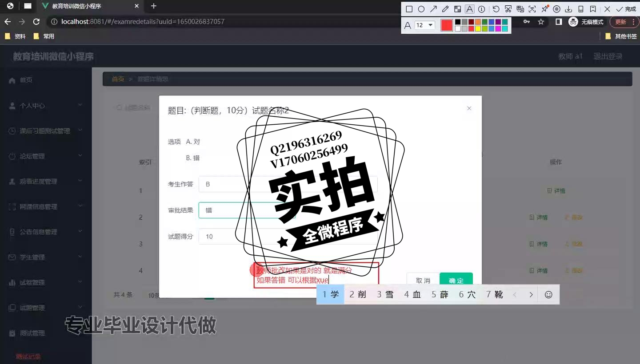Pick the black color swatch
This screenshot has height=364, width=640.
(458, 22)
